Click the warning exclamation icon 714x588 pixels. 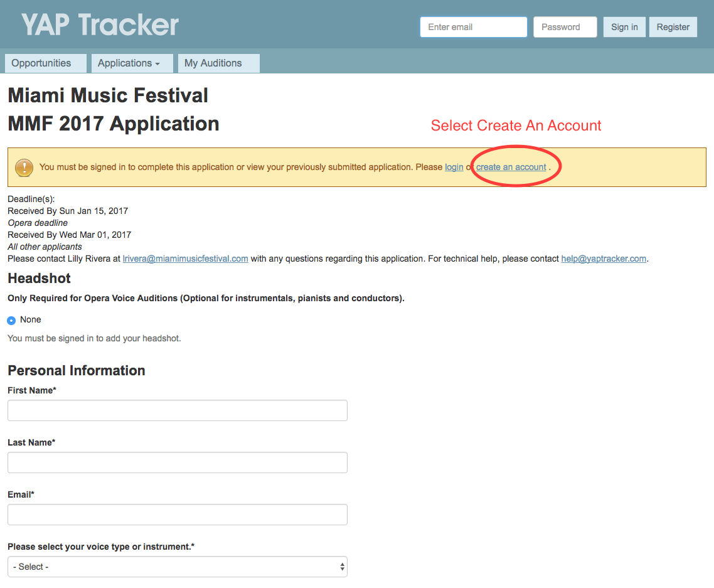[x=24, y=168]
